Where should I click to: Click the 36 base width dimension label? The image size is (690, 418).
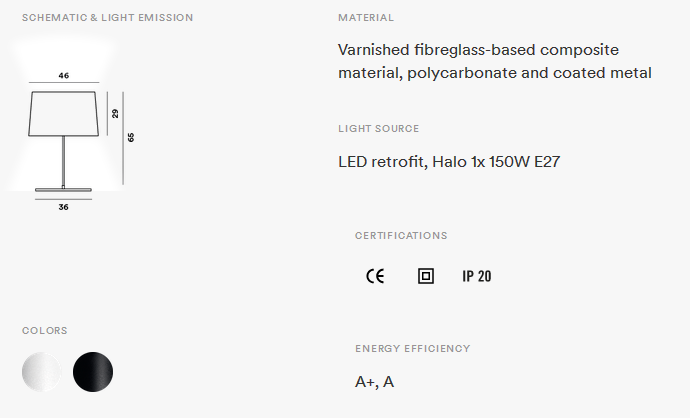[64, 207]
